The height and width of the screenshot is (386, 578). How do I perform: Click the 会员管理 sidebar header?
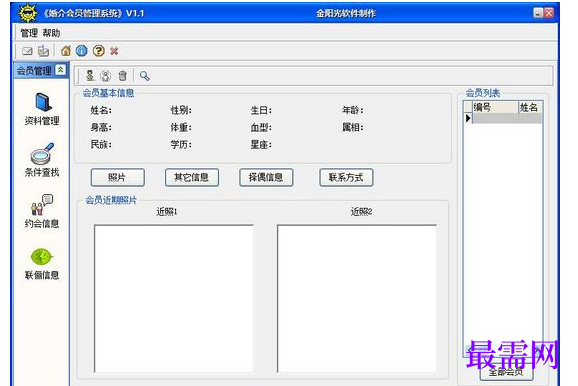[x=41, y=70]
